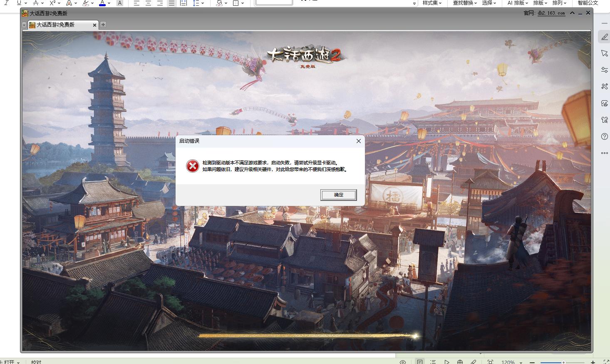Enter full screen mode icon
The image size is (610, 364).
pos(606,362)
